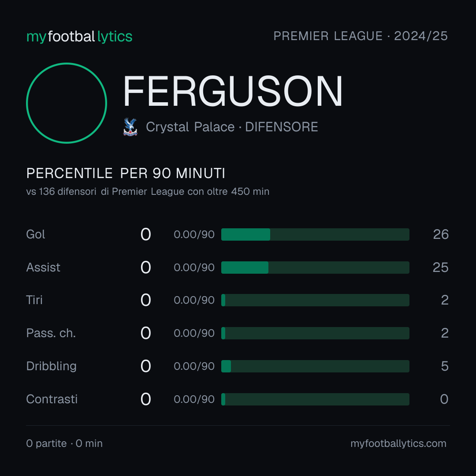This screenshot has width=476, height=476.
Task: Click the Pass. ch. percentile bar
Action: (315, 333)
